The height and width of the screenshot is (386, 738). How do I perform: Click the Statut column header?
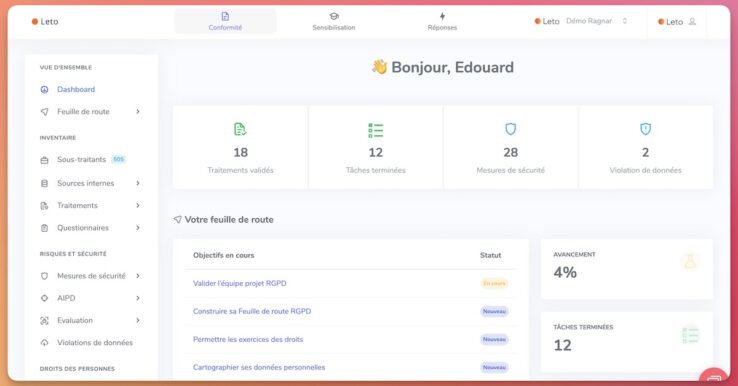pyautogui.click(x=490, y=255)
